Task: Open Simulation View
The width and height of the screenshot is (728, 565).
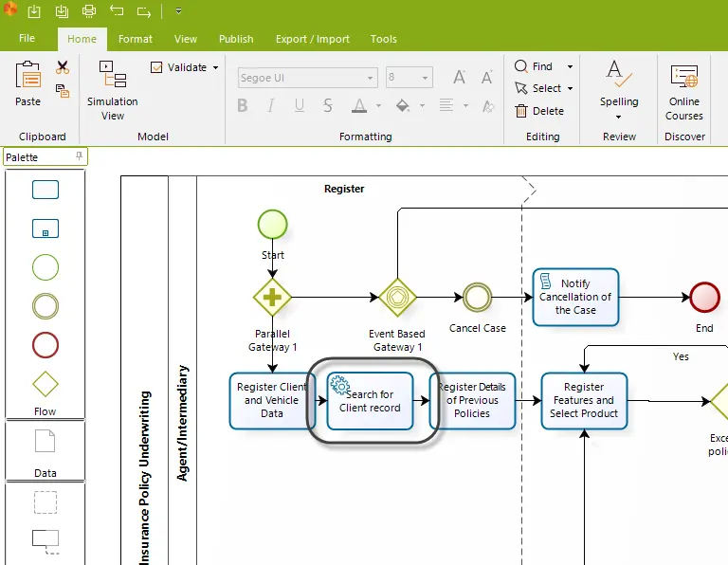Action: 113,90
